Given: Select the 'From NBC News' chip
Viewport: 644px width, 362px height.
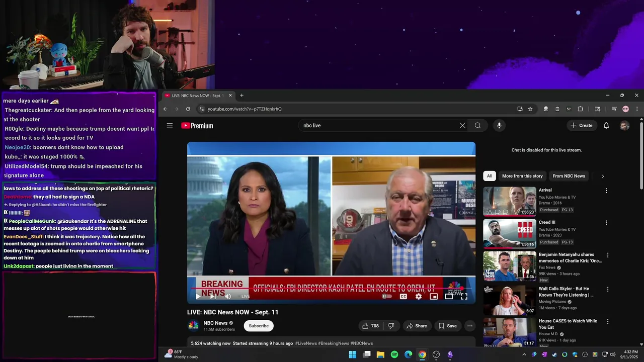Looking at the screenshot, I should click(569, 176).
